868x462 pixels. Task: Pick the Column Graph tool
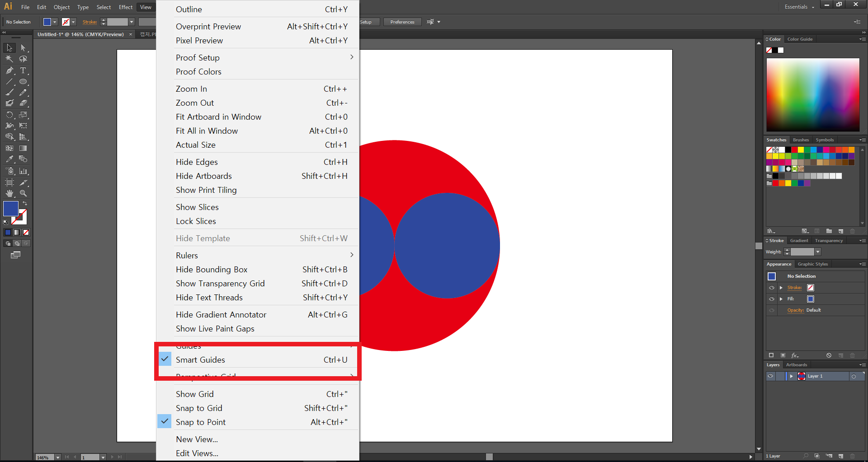(23, 171)
